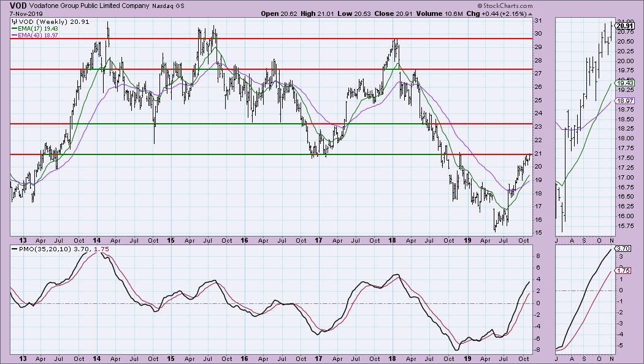644x364 pixels.
Task: Select the bold VOD ticker symbol in the header
Action: coord(18,6)
